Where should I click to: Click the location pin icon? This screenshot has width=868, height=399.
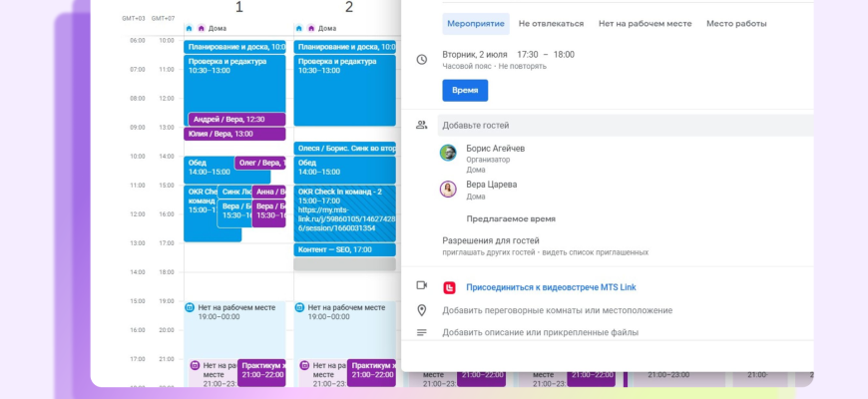(422, 310)
